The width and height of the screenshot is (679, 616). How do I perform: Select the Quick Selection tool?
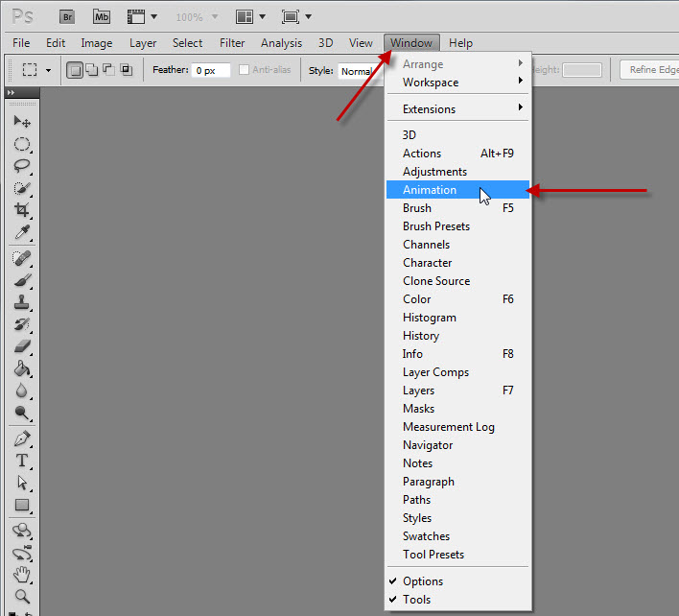22,188
